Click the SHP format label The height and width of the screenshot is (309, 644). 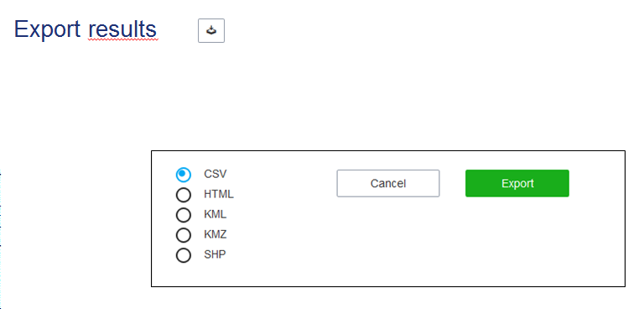215,254
